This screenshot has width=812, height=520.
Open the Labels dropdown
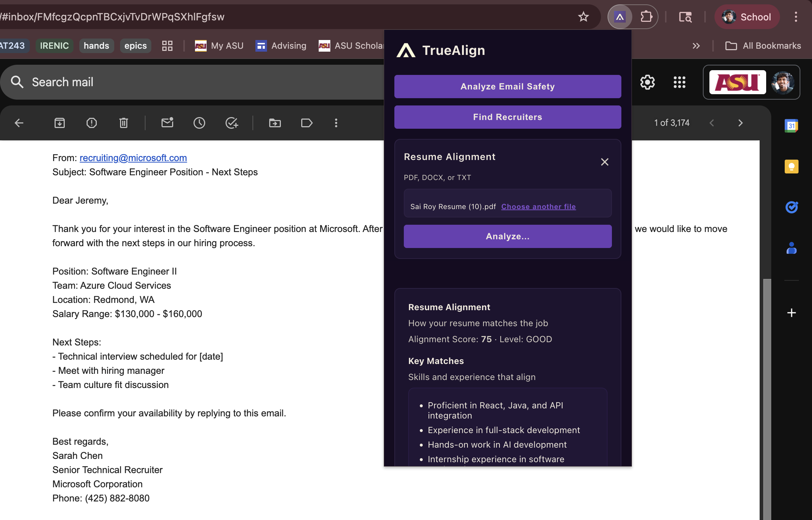(x=307, y=123)
